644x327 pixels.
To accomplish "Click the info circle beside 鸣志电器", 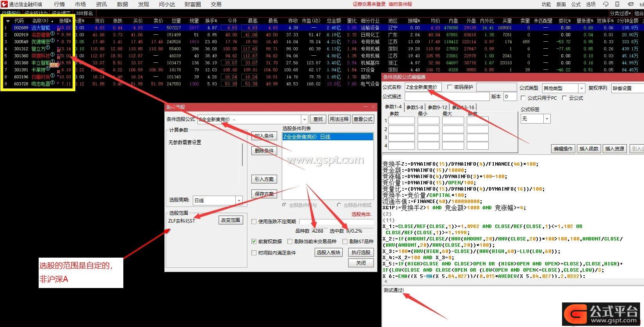I will pos(53,83).
